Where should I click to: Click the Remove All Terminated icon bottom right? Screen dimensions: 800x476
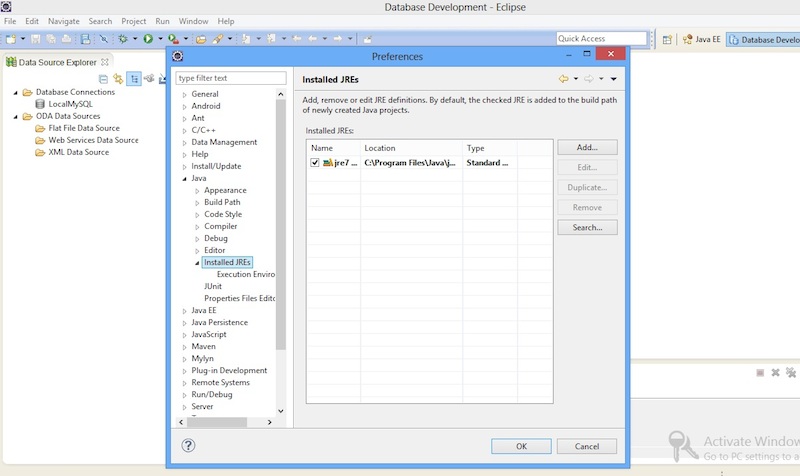click(x=791, y=372)
